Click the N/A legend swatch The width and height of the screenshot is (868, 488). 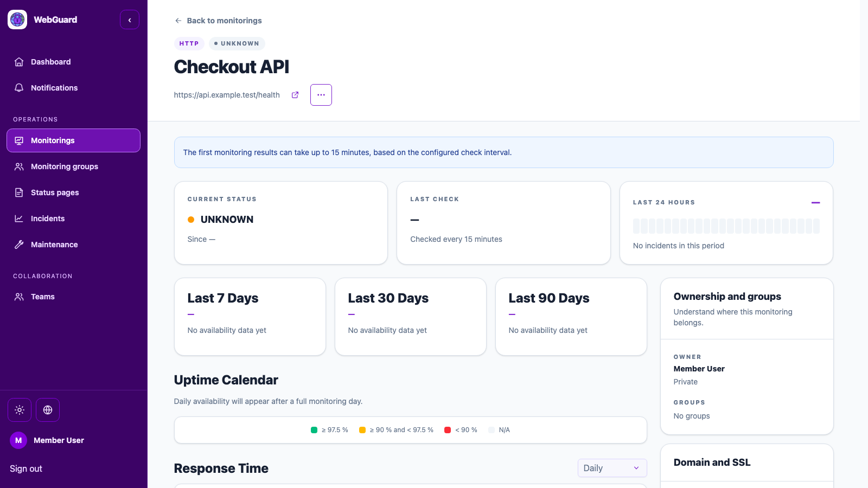[492, 430]
